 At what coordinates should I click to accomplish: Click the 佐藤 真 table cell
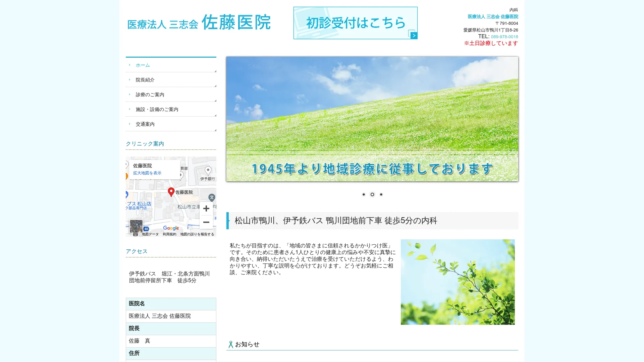pyautogui.click(x=171, y=341)
